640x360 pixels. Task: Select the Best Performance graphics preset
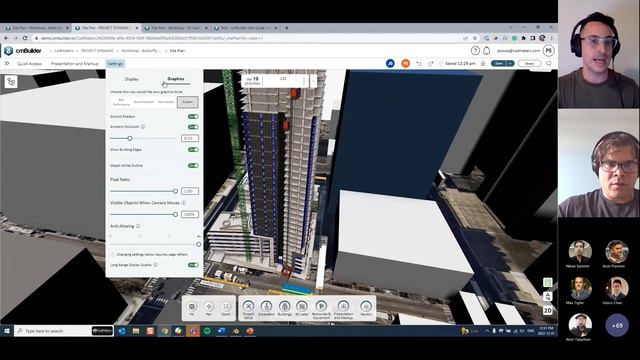tap(121, 102)
